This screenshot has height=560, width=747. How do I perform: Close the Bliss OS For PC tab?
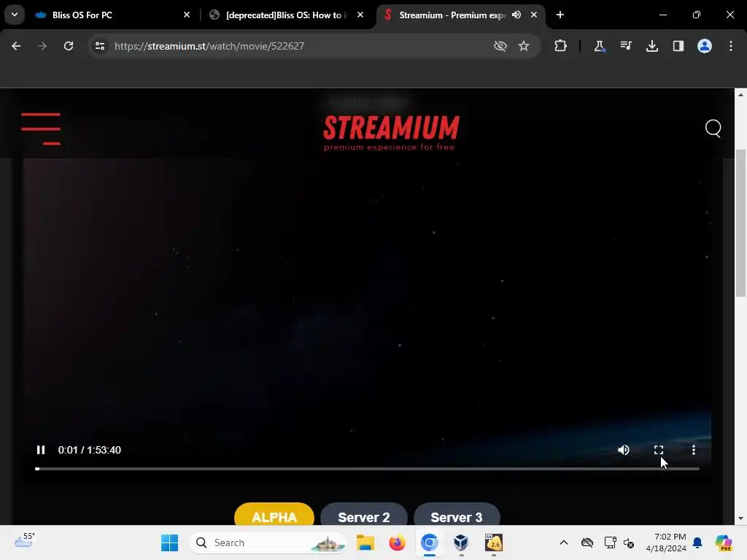[187, 15]
